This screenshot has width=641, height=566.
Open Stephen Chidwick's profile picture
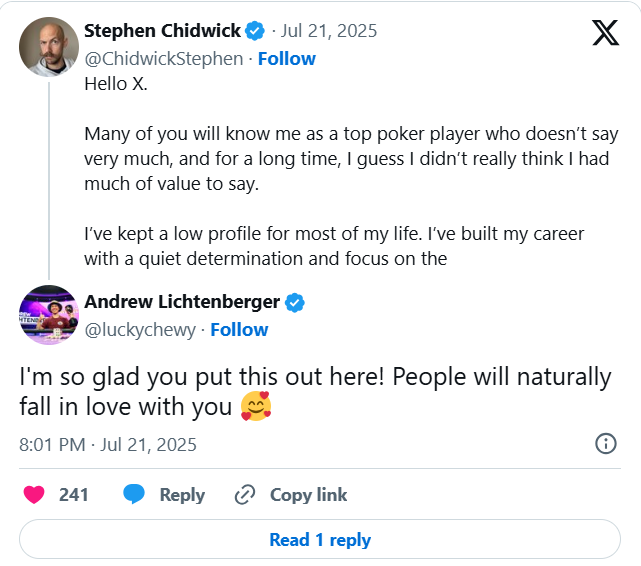(49, 46)
